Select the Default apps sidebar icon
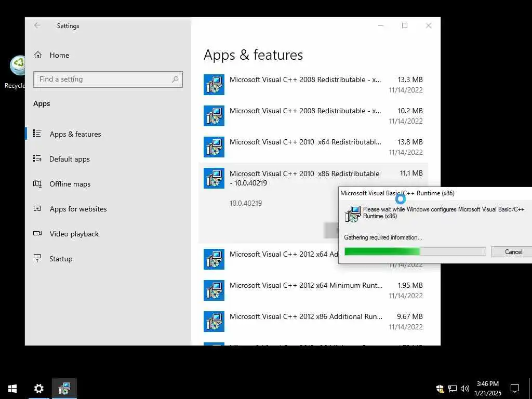The image size is (532, 399). [x=37, y=158]
